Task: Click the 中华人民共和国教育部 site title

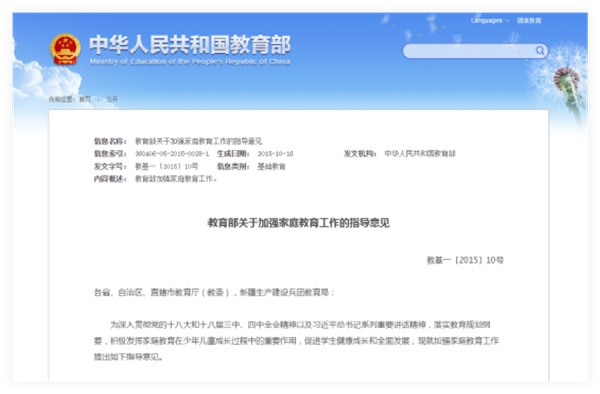Action: (x=190, y=45)
